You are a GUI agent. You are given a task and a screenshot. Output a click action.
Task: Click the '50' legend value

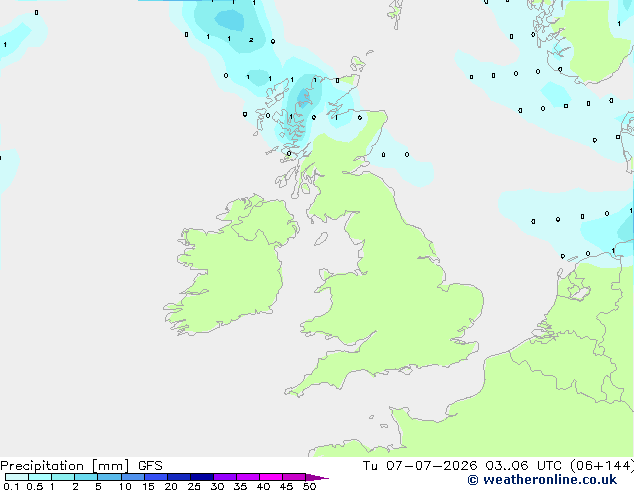tap(309, 486)
